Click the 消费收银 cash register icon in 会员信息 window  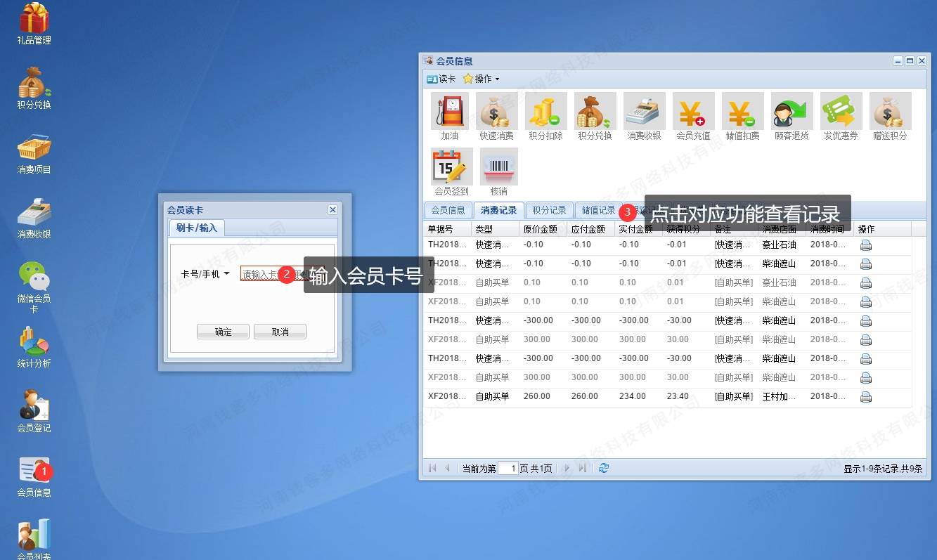point(645,111)
